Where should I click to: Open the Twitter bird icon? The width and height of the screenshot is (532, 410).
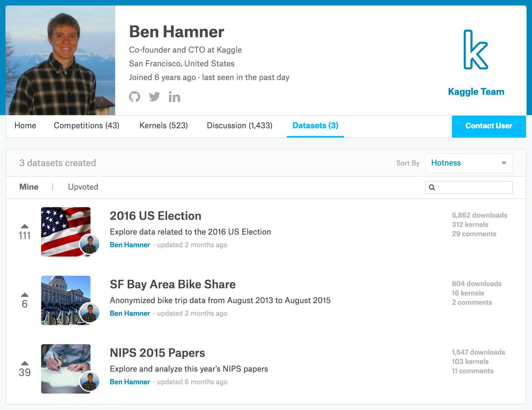click(x=154, y=97)
